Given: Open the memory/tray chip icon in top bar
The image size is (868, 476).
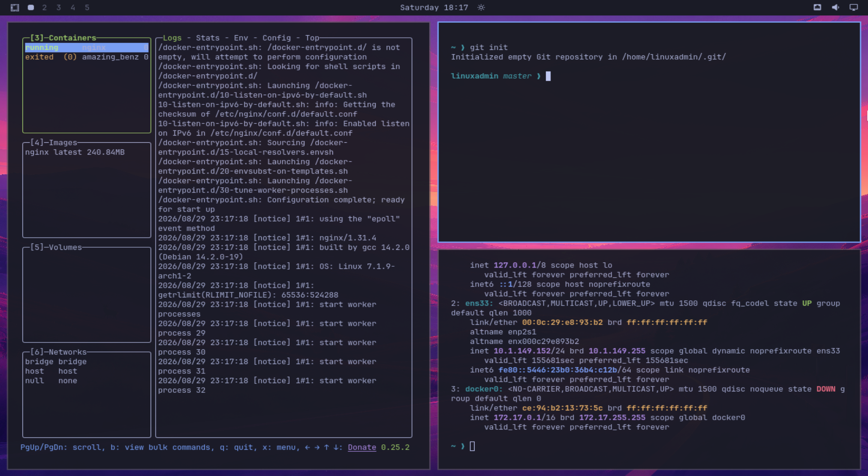Looking at the screenshot, I should tap(817, 7).
